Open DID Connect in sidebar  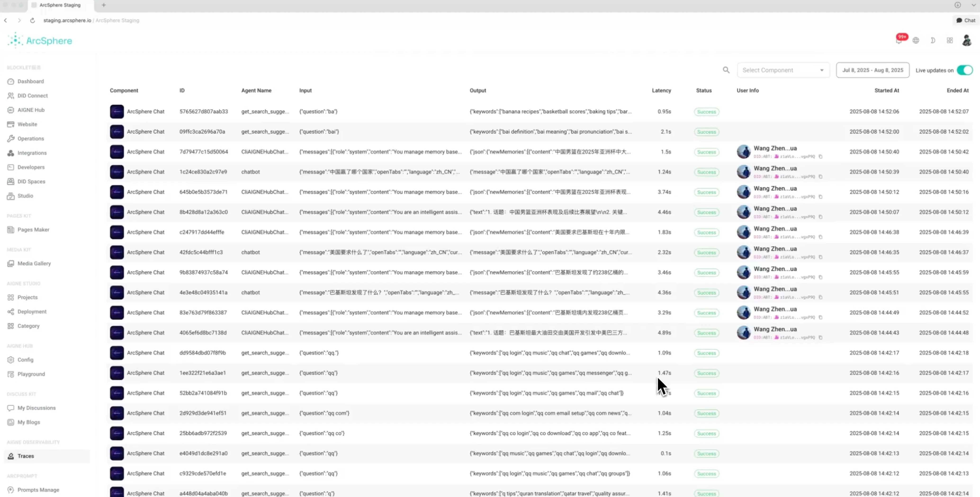coord(32,95)
